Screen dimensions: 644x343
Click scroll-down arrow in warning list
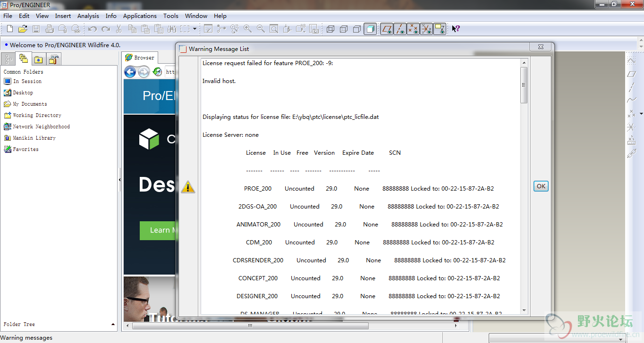click(x=524, y=310)
